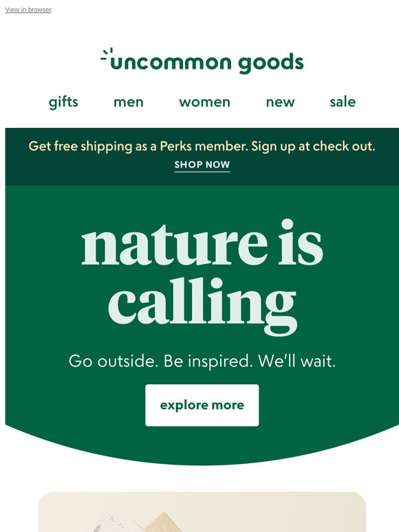Open the beige product image card
This screenshot has height=532, width=399.
point(202,511)
